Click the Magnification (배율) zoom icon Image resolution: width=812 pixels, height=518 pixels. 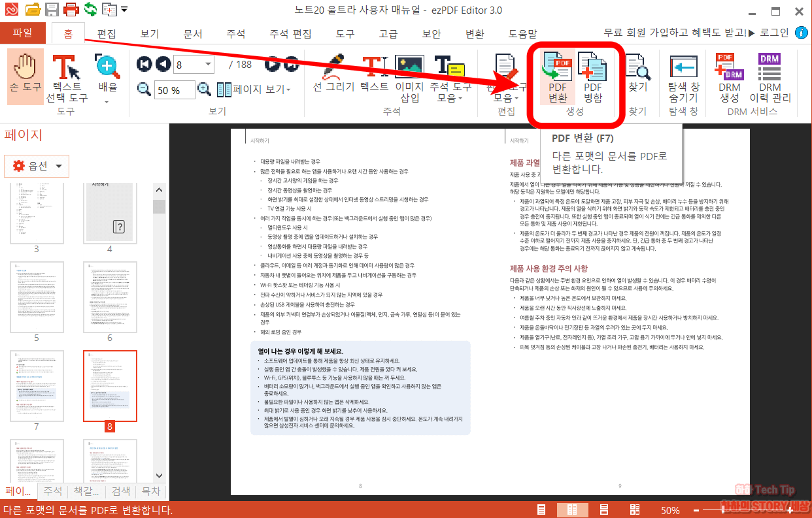click(107, 65)
